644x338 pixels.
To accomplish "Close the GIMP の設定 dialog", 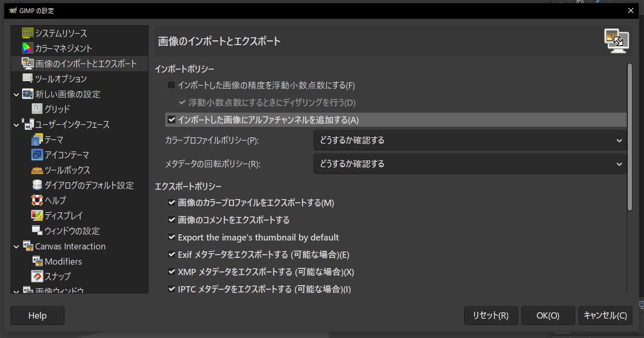I will click(x=630, y=10).
